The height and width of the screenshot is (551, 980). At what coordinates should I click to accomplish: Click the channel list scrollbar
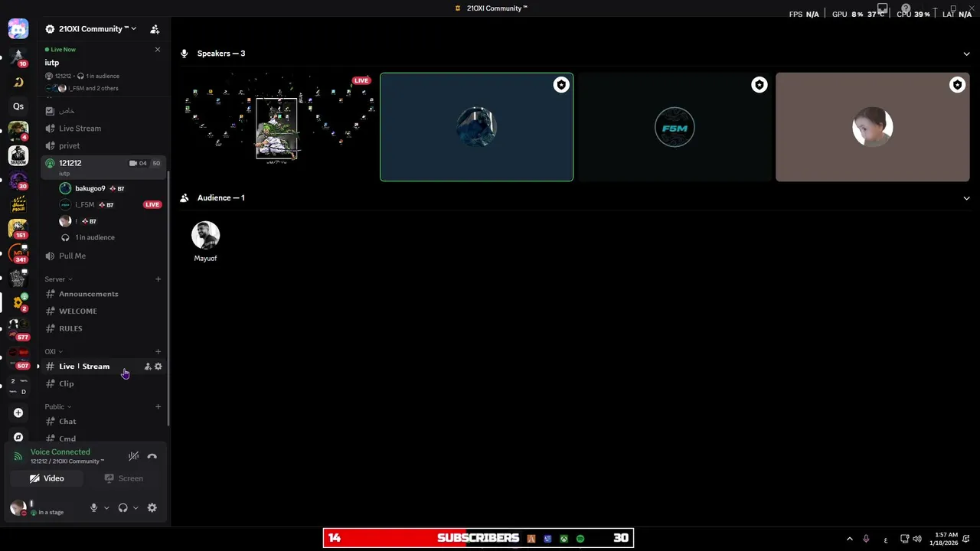tap(168, 298)
